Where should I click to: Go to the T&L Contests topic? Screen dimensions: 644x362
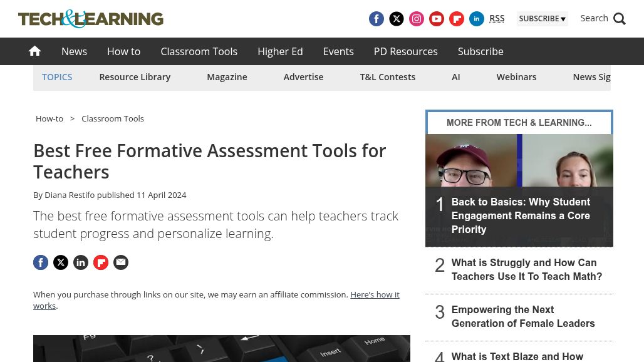tap(387, 77)
